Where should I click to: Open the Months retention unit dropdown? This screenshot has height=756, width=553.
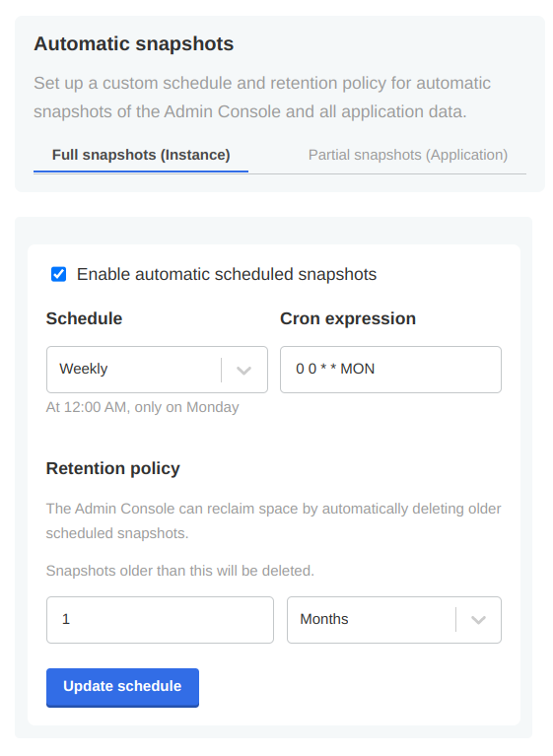point(394,620)
